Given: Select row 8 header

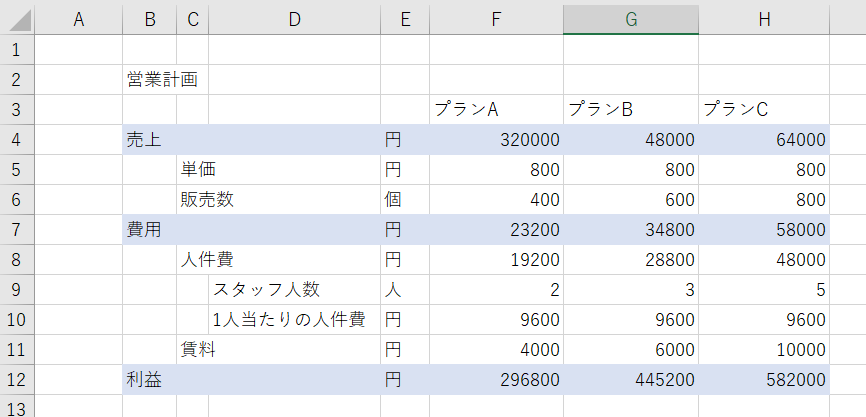Looking at the screenshot, I should (x=17, y=260).
